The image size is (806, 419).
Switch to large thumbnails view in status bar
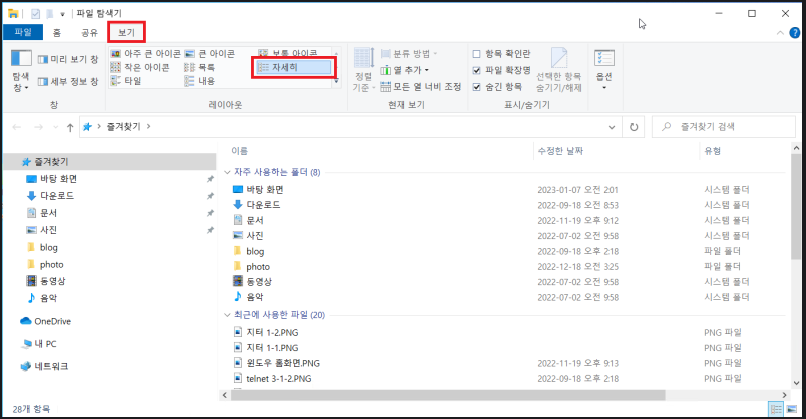click(792, 409)
